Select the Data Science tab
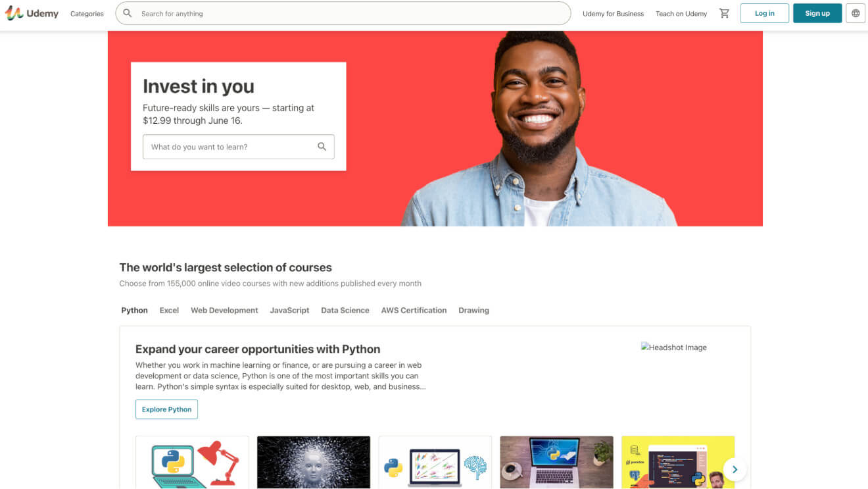 coord(345,310)
